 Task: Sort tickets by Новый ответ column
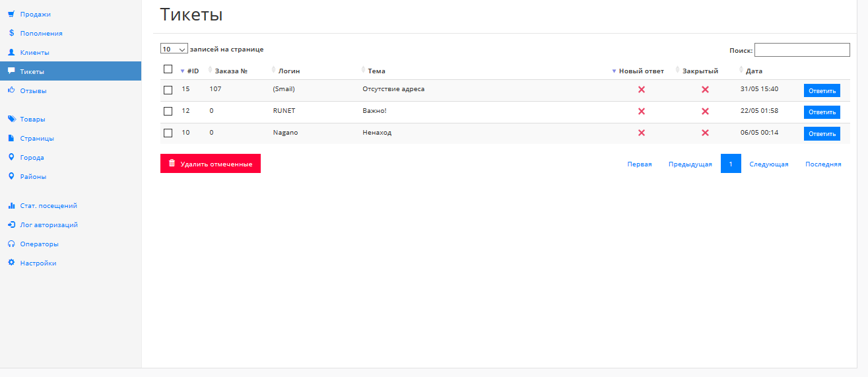(641, 71)
